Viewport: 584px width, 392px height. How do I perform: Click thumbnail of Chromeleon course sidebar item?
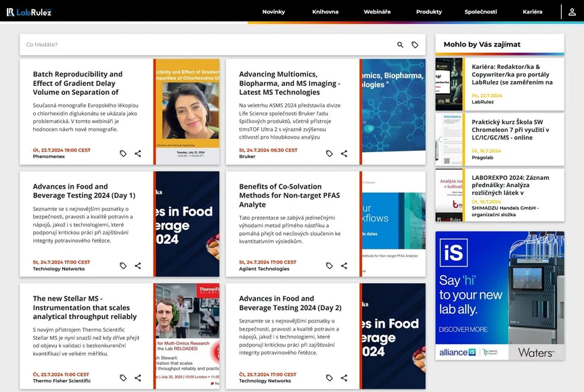449,139
